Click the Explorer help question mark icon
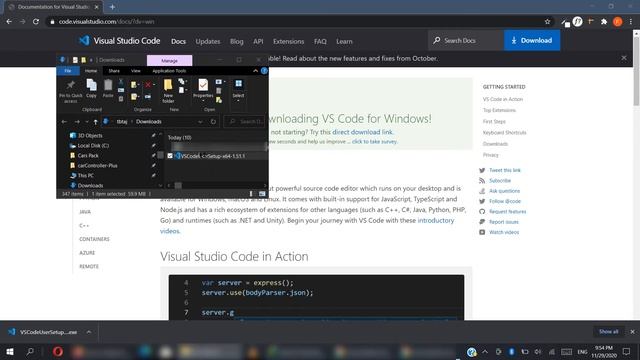This screenshot has height=360, width=640. click(x=264, y=71)
